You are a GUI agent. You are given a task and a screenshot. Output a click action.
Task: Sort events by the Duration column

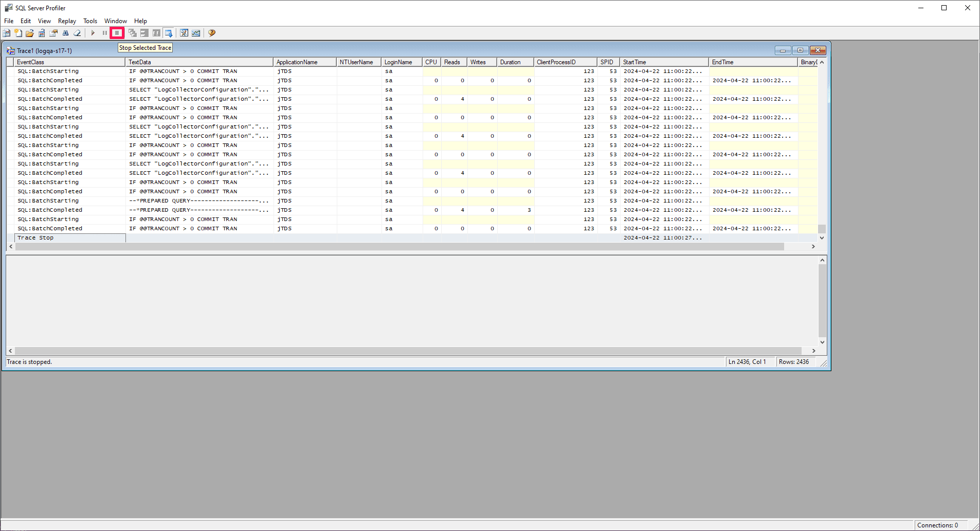pyautogui.click(x=514, y=62)
